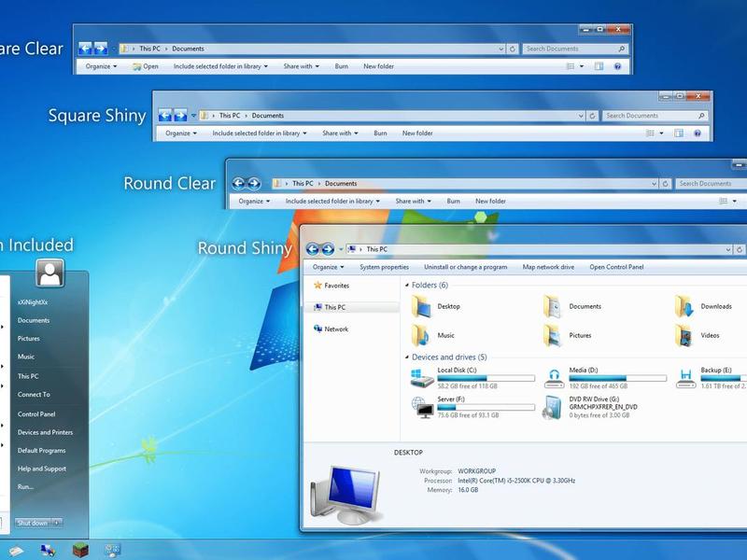Select Backup (E:) drive icon

[685, 379]
